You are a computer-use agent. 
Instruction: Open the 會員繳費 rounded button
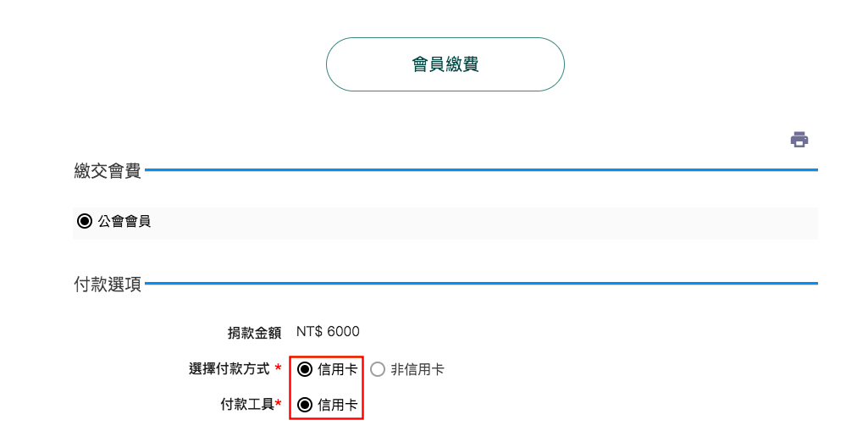coord(445,64)
